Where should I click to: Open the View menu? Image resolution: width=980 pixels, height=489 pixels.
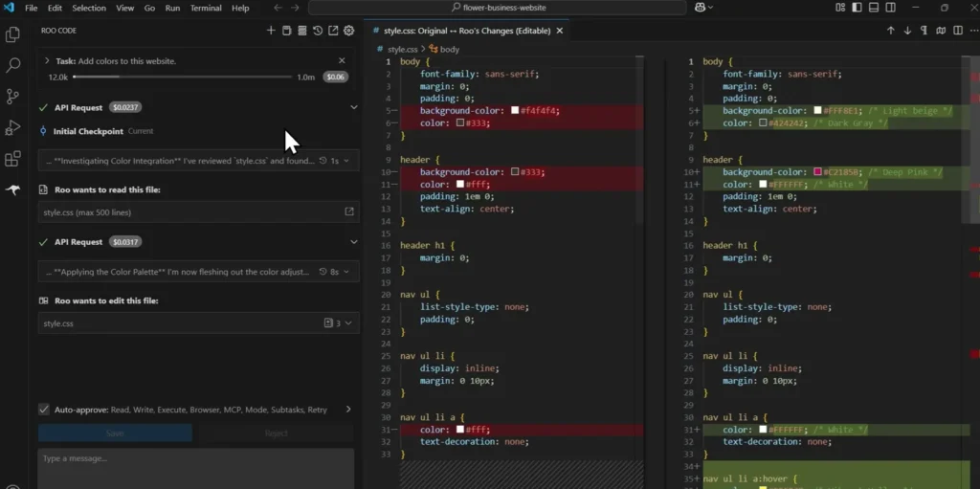click(125, 8)
